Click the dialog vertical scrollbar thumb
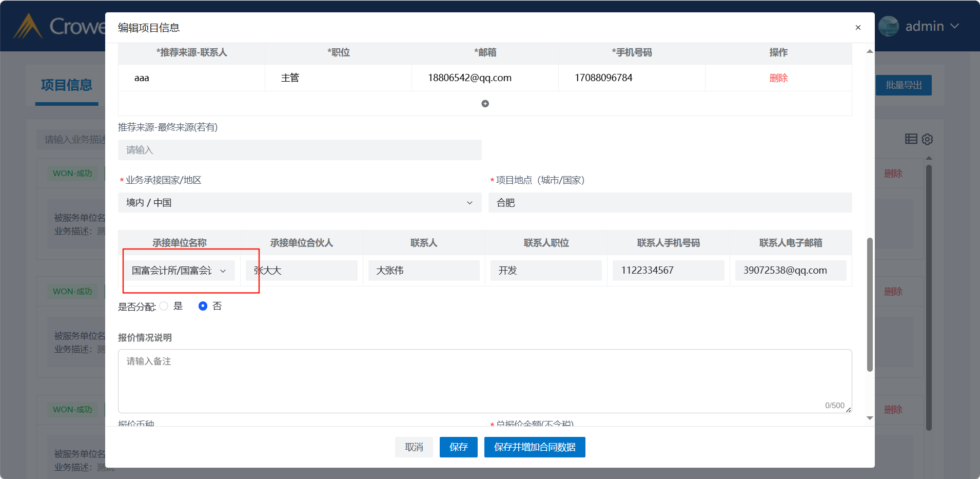980x479 pixels. click(x=870, y=304)
